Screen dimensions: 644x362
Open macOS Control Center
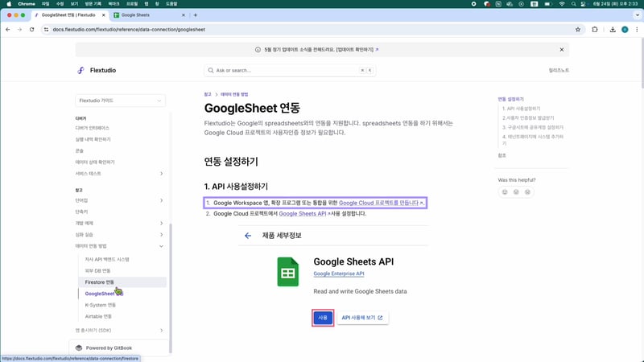coord(583,4)
